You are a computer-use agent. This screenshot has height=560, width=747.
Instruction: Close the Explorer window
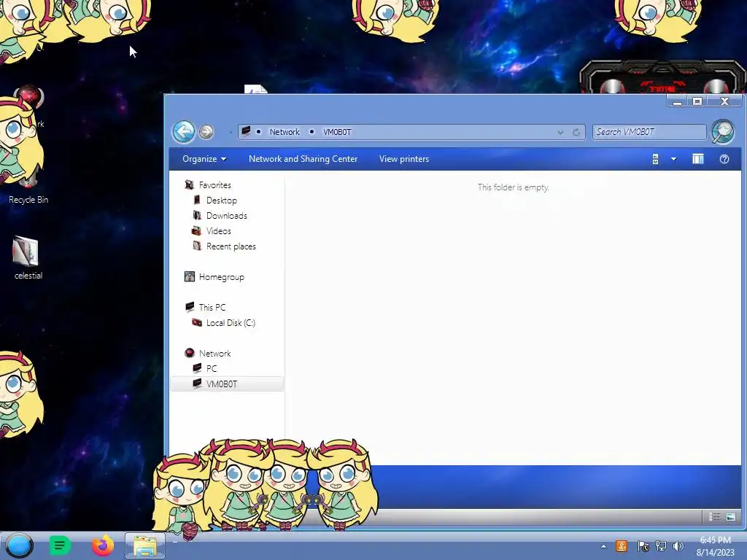724,101
